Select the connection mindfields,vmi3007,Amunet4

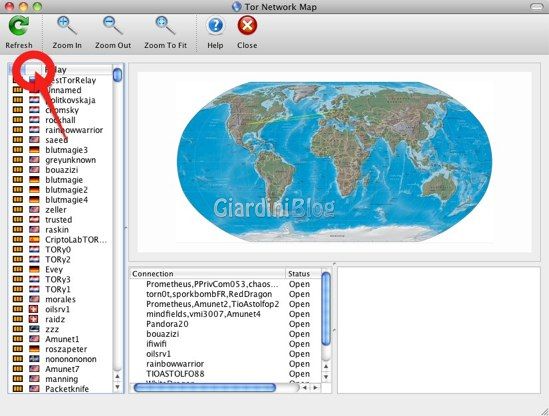(x=203, y=314)
